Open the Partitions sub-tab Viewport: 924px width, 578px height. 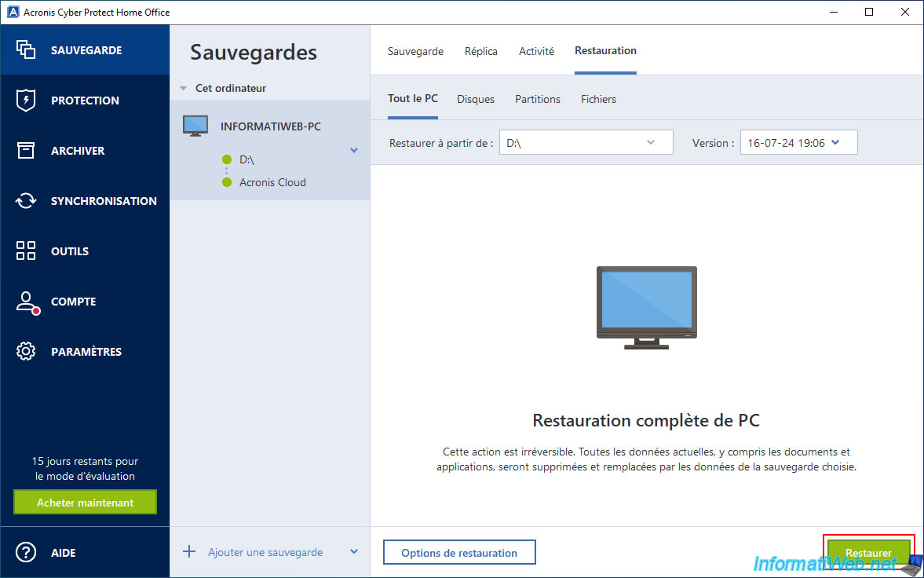click(x=538, y=99)
